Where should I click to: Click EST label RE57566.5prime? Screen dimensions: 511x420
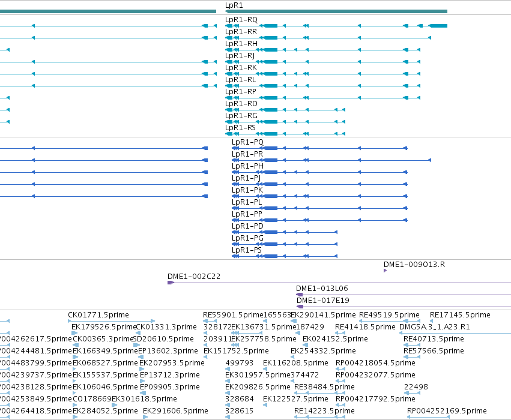(x=434, y=351)
